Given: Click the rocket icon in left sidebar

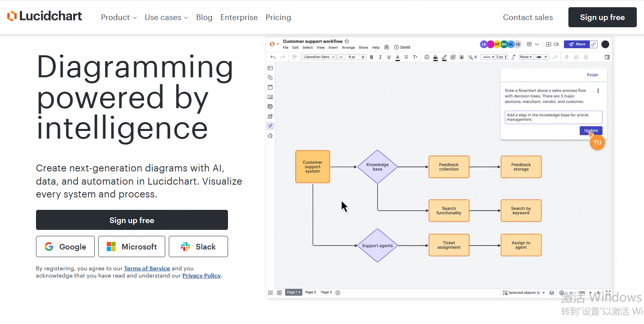Looking at the screenshot, I should [270, 117].
